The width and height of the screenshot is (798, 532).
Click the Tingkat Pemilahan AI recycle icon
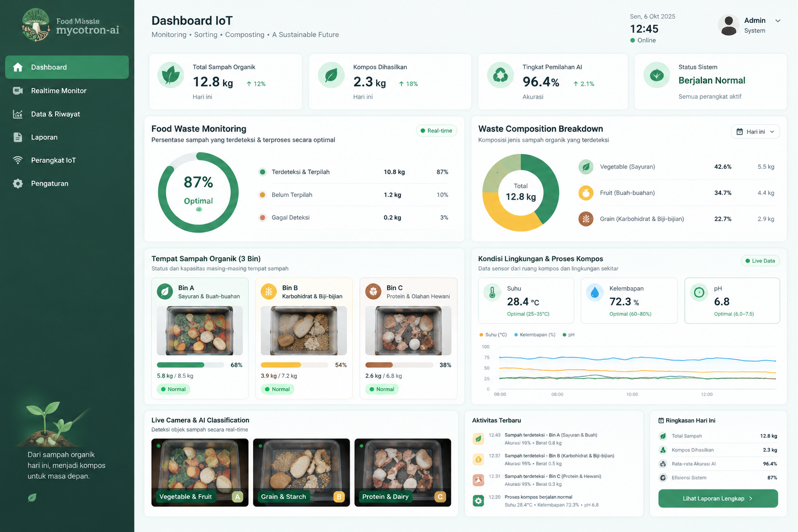click(x=500, y=75)
